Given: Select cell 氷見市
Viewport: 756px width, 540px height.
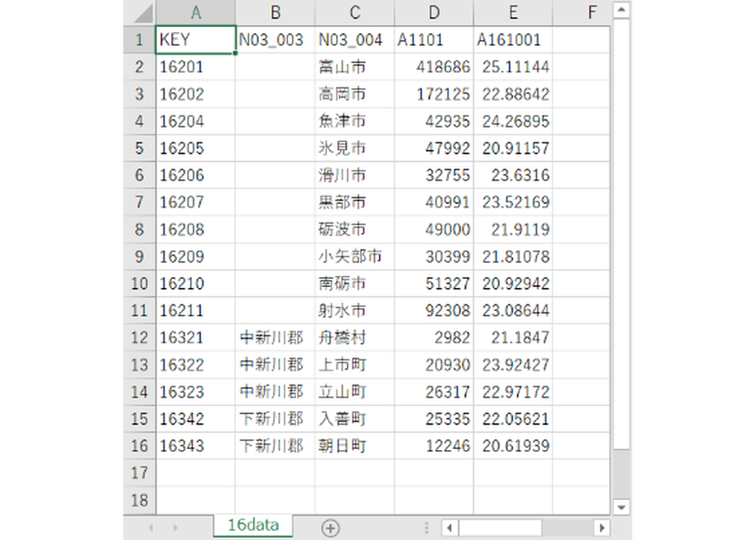Looking at the screenshot, I should (x=354, y=148).
